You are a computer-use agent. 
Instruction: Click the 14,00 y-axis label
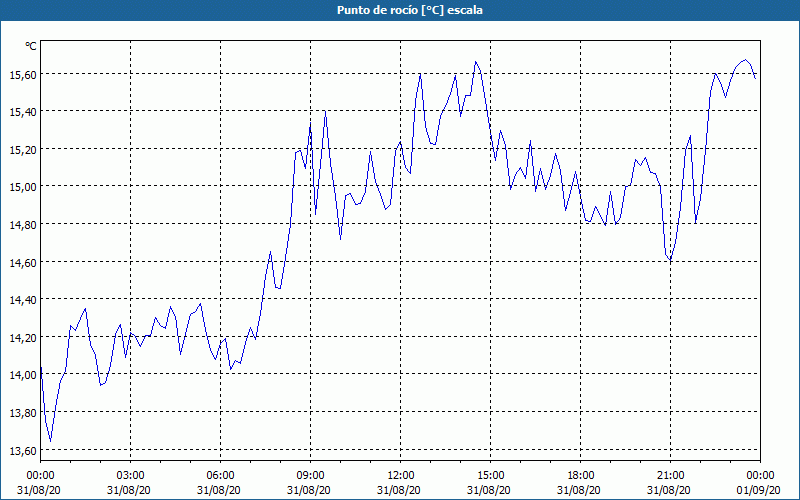23,375
